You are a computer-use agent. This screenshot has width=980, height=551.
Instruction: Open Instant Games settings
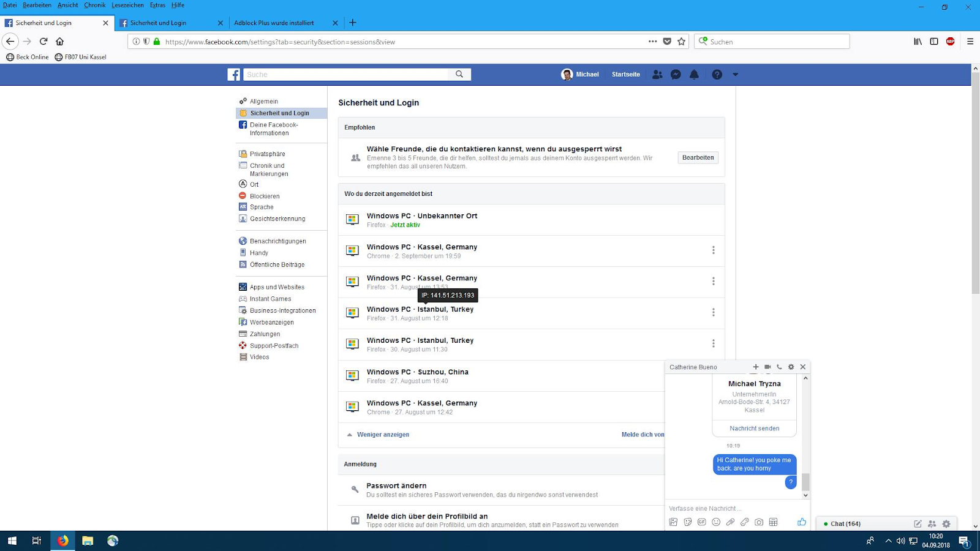(x=270, y=299)
